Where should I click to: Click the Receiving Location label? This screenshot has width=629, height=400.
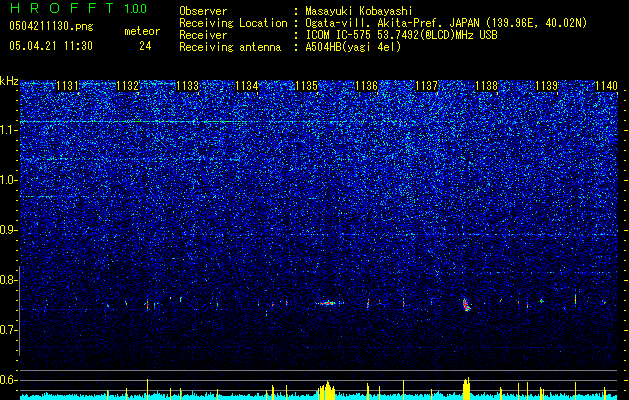pos(233,23)
